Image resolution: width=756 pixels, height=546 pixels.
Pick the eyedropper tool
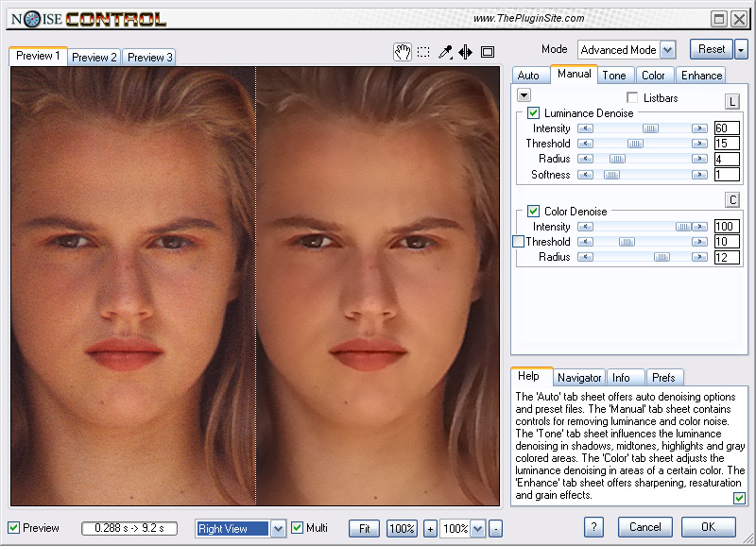click(445, 53)
